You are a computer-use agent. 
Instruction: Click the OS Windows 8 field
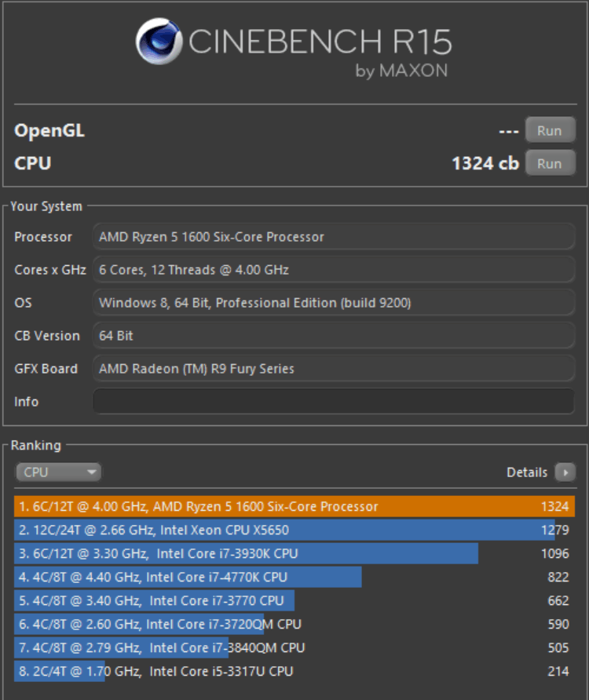coord(334,303)
